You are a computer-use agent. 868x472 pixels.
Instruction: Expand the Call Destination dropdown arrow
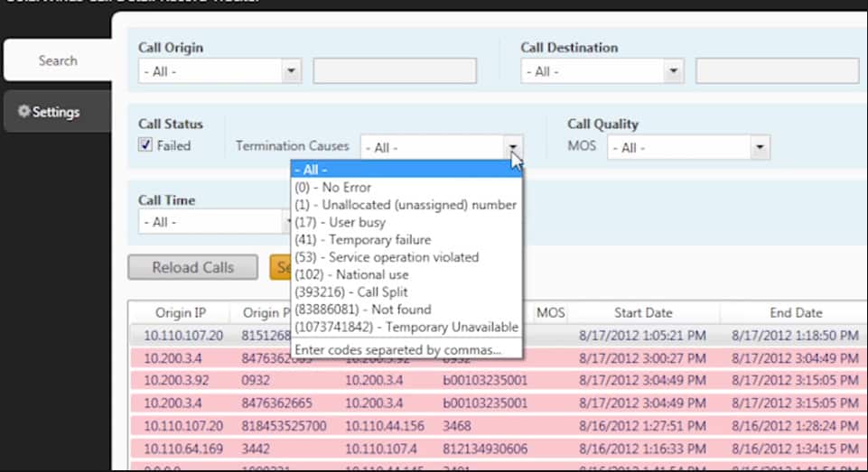coord(673,70)
